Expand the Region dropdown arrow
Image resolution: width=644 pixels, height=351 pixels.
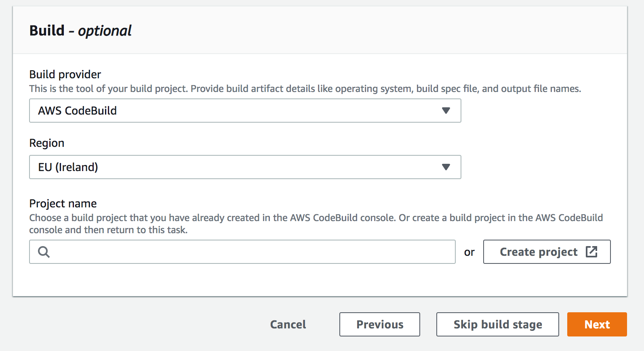(446, 167)
